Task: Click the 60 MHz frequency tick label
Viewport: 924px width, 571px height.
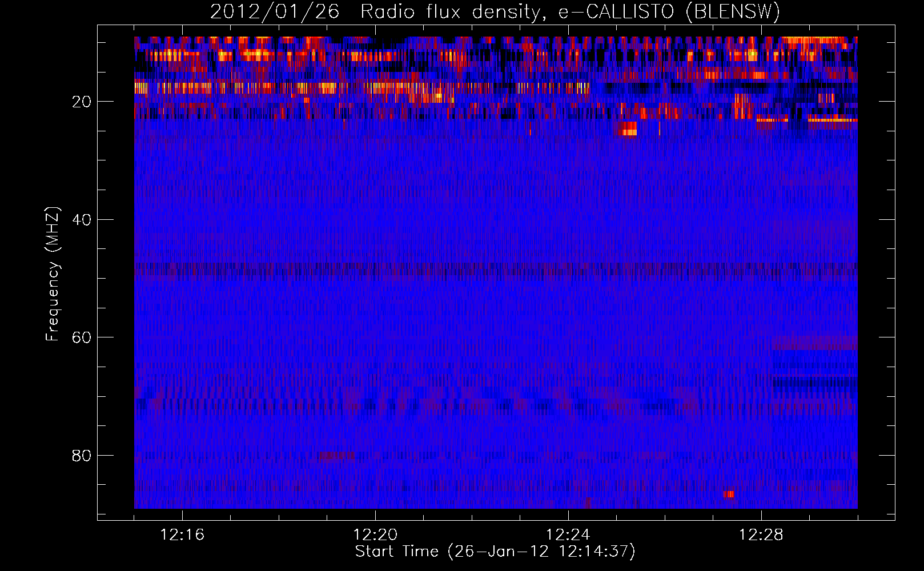Action: pyautogui.click(x=82, y=337)
